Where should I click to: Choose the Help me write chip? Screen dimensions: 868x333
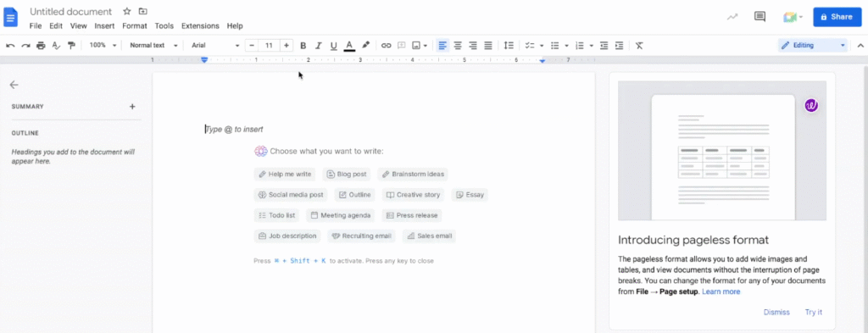(285, 175)
